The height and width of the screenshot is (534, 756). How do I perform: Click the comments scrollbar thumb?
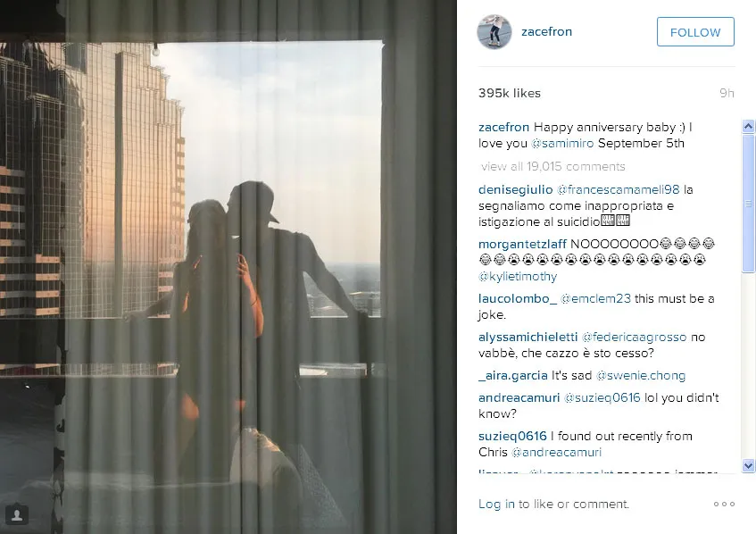pos(748,203)
